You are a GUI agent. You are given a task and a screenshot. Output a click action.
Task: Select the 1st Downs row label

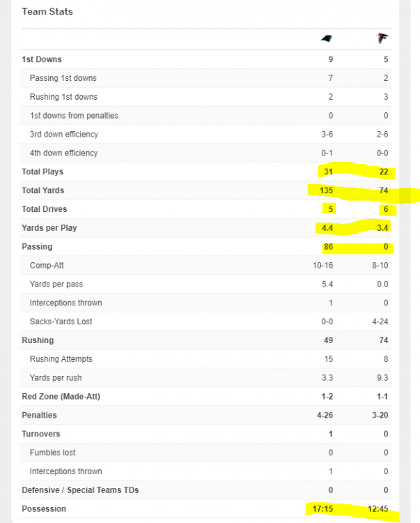pyautogui.click(x=42, y=59)
